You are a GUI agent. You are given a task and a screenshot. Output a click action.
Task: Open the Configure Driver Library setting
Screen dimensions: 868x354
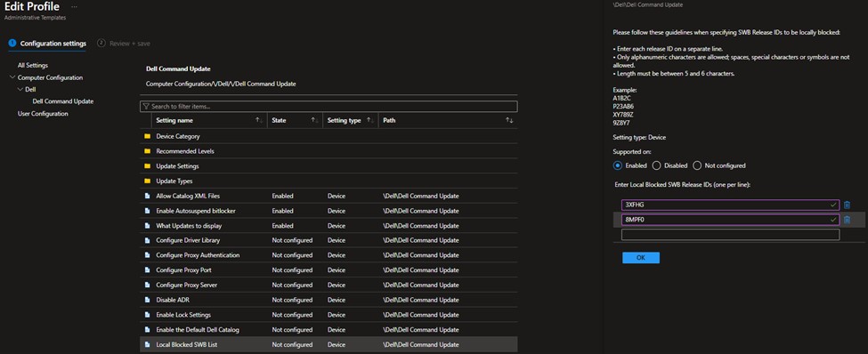click(188, 241)
